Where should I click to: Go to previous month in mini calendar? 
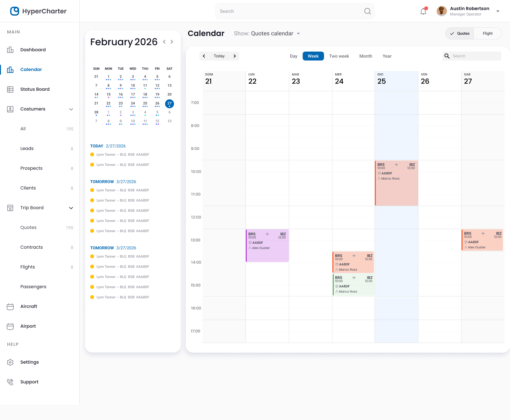[164, 42]
